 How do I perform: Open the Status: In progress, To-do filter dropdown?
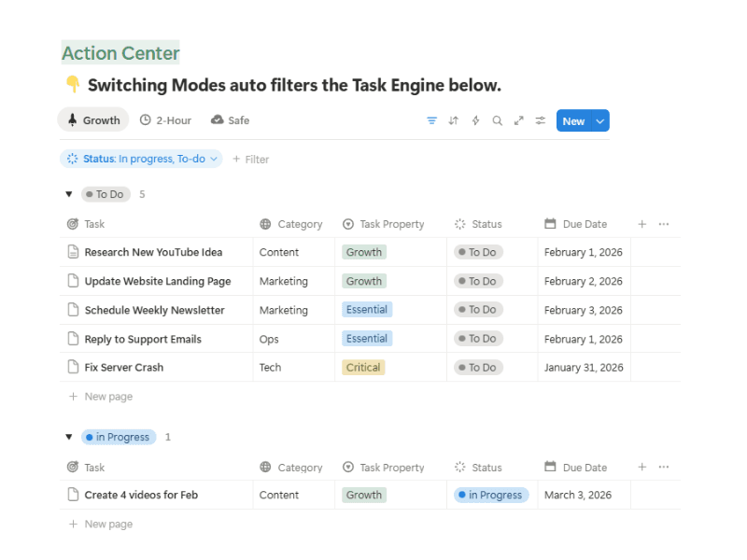140,159
